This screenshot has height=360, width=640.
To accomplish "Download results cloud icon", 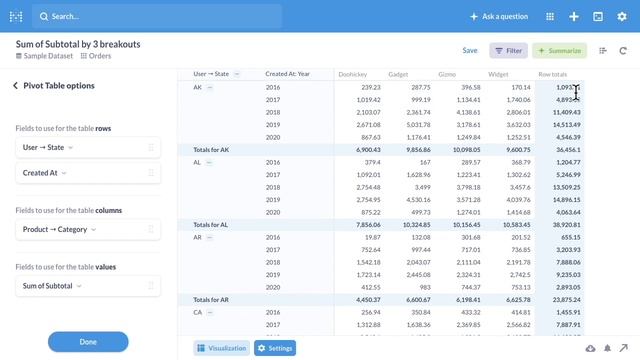I will 590,348.
